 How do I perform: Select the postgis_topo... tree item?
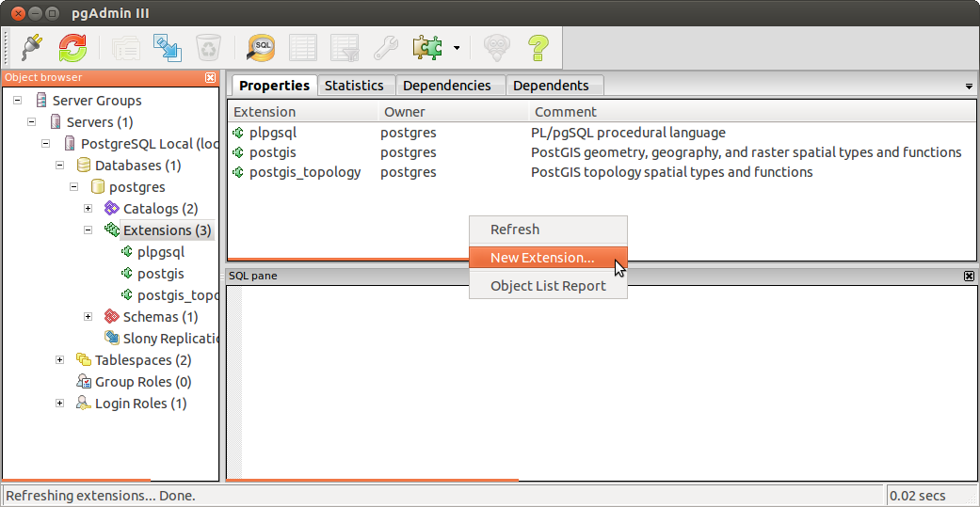178,295
